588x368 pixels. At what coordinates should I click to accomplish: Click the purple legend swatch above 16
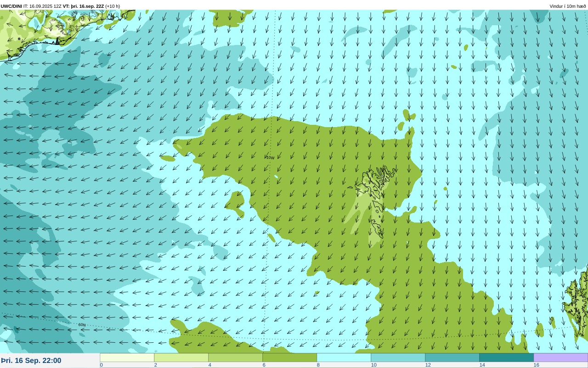tap(561, 357)
